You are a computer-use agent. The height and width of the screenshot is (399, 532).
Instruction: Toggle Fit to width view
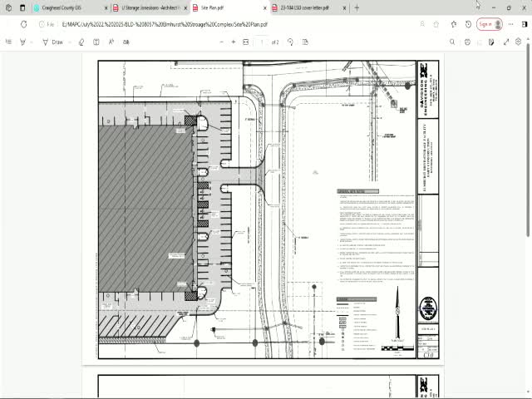(246, 42)
